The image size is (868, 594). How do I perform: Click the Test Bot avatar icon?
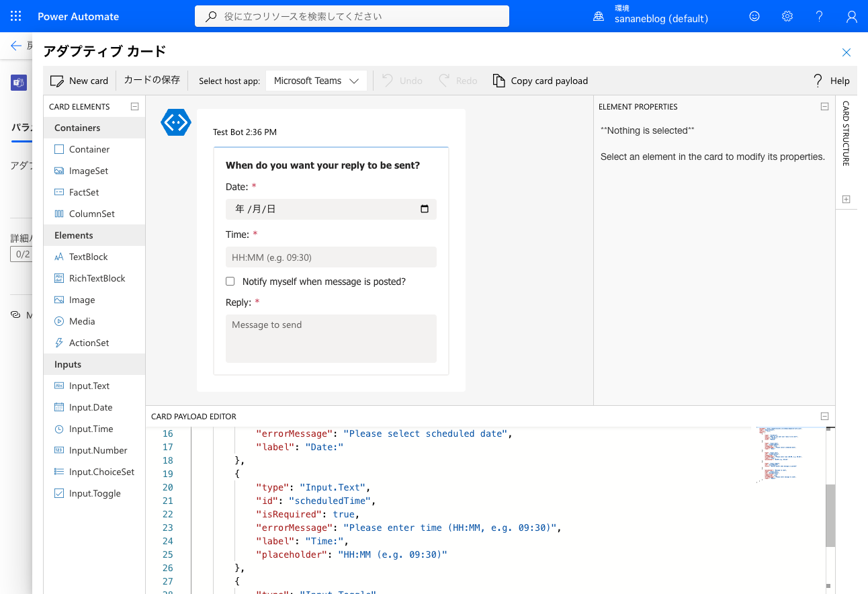[176, 122]
